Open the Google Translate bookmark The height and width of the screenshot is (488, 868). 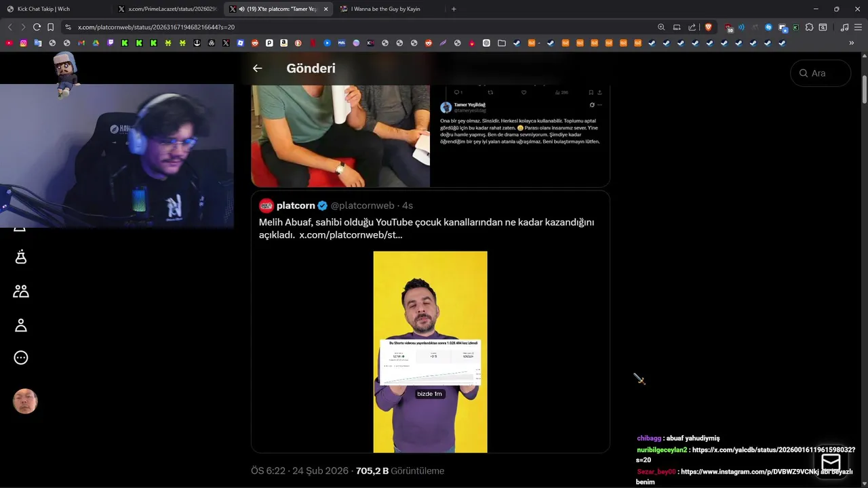point(38,43)
